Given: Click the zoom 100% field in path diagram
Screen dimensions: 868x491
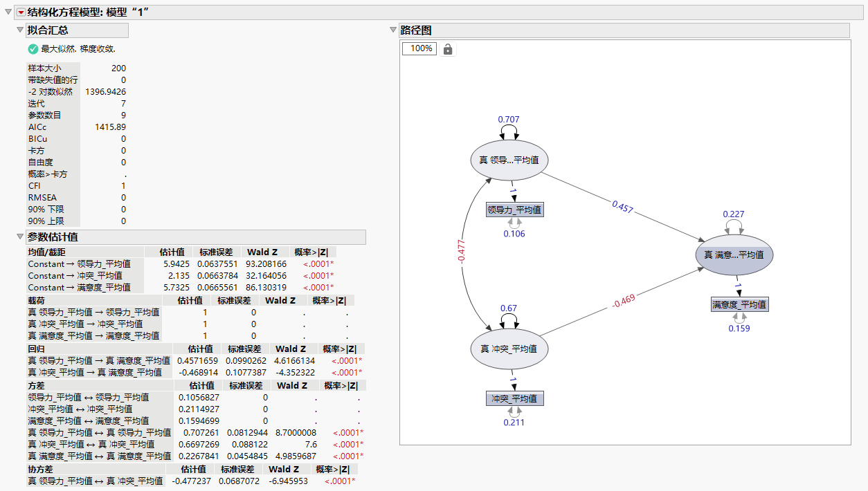Looking at the screenshot, I should [x=419, y=48].
